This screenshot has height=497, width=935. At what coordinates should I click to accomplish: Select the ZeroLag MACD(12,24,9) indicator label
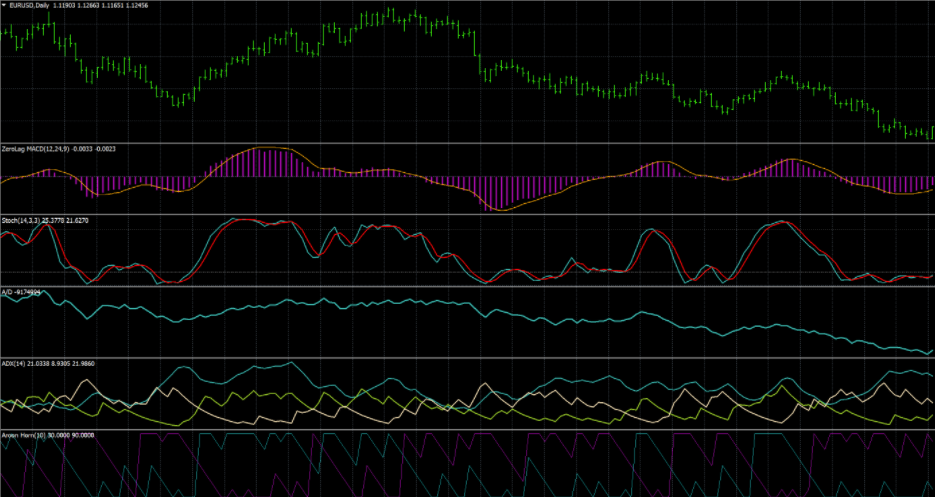point(36,149)
